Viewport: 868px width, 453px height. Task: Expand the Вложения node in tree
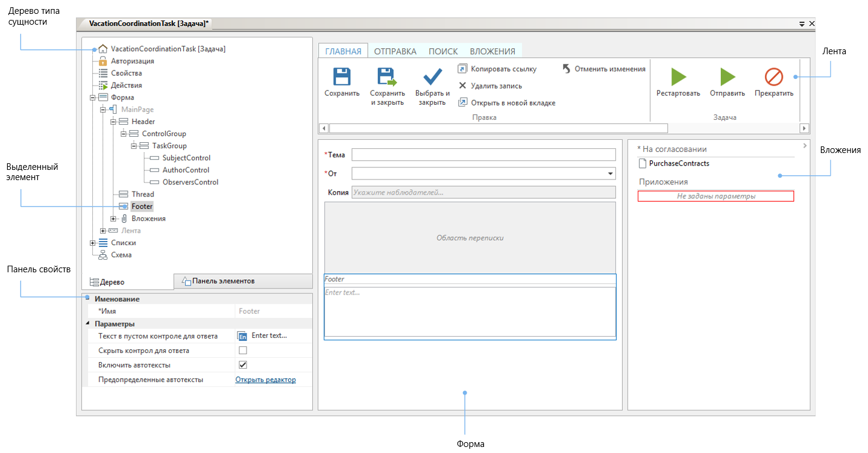point(113,219)
